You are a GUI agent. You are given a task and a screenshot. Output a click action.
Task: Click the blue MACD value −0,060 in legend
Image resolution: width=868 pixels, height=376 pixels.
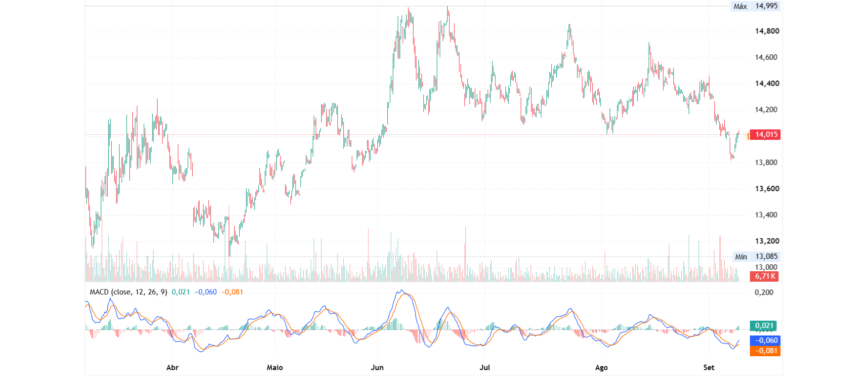206,292
